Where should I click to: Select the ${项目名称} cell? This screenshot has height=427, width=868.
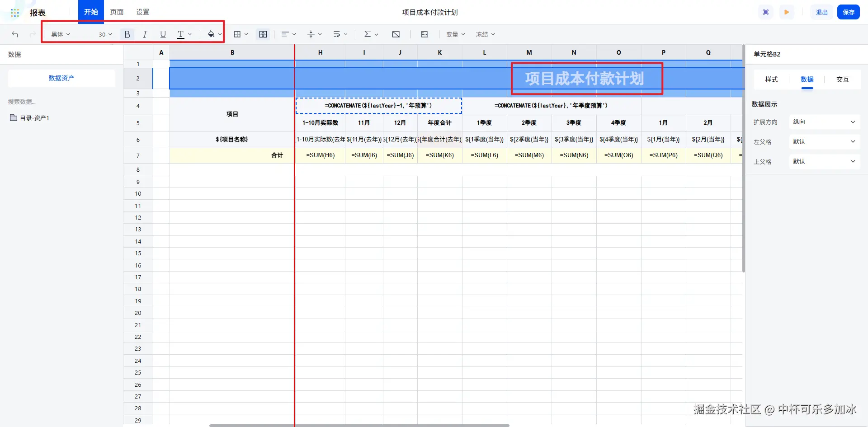(x=232, y=140)
